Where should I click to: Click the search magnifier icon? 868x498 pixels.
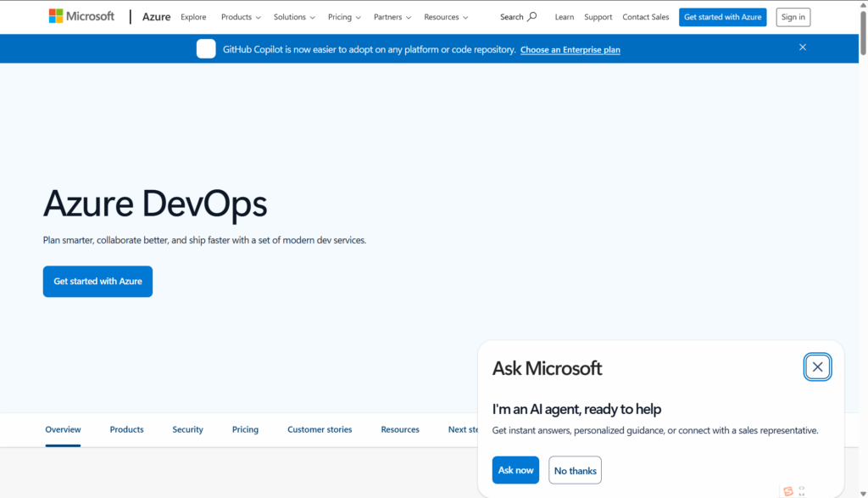(532, 17)
